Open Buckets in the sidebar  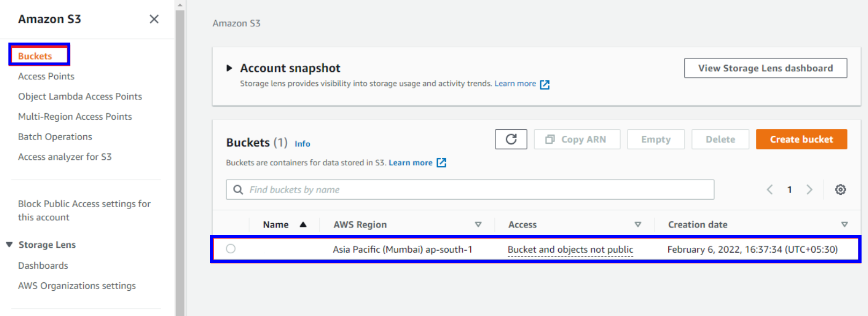(35, 56)
